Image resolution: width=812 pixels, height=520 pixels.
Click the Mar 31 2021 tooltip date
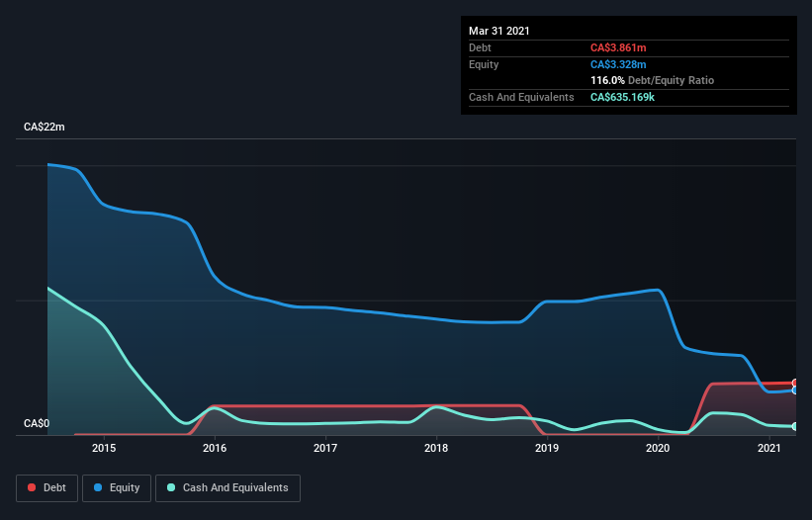click(499, 31)
